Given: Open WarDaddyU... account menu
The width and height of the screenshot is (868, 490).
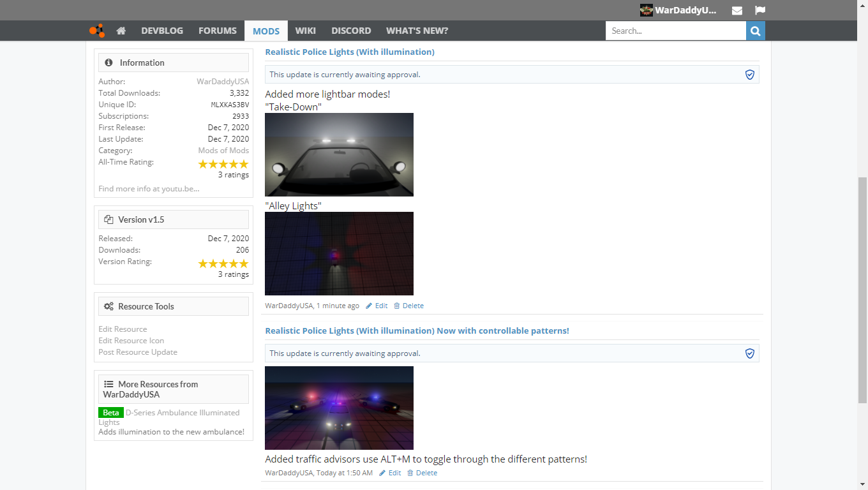Looking at the screenshot, I should (685, 10).
